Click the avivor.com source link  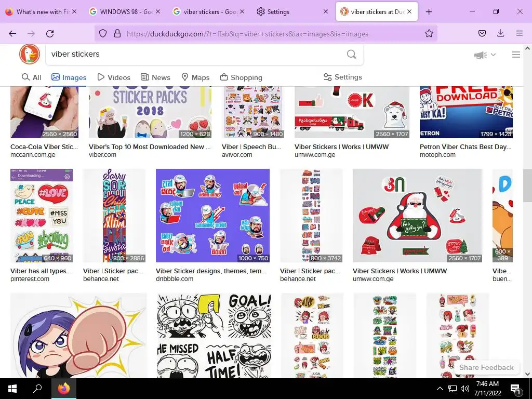tap(237, 155)
